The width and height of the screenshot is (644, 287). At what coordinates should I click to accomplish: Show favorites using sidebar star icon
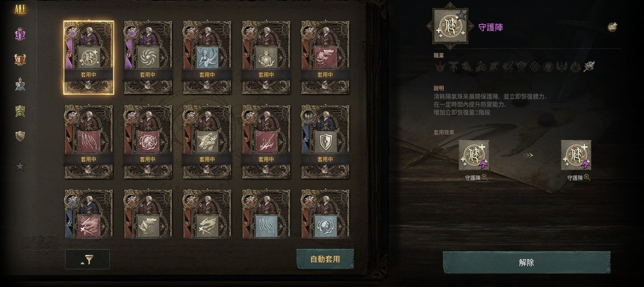[x=20, y=166]
